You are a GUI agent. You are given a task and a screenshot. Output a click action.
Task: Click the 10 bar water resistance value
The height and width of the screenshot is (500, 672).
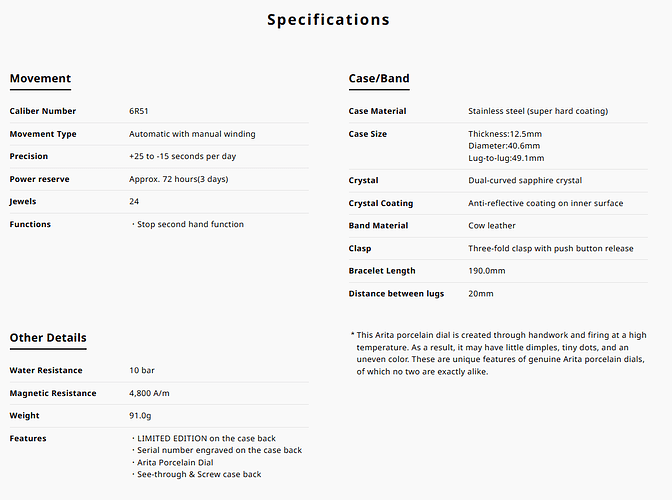(142, 371)
